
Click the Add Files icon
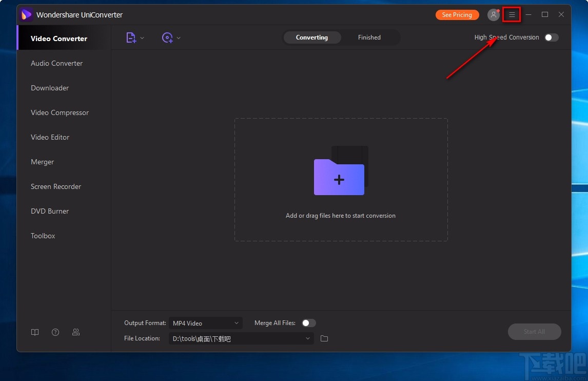[131, 37]
